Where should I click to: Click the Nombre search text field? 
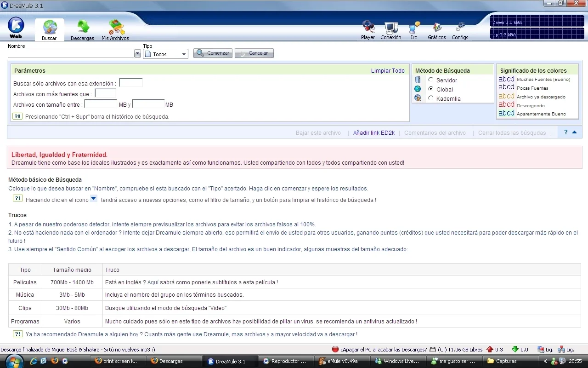tap(71, 54)
